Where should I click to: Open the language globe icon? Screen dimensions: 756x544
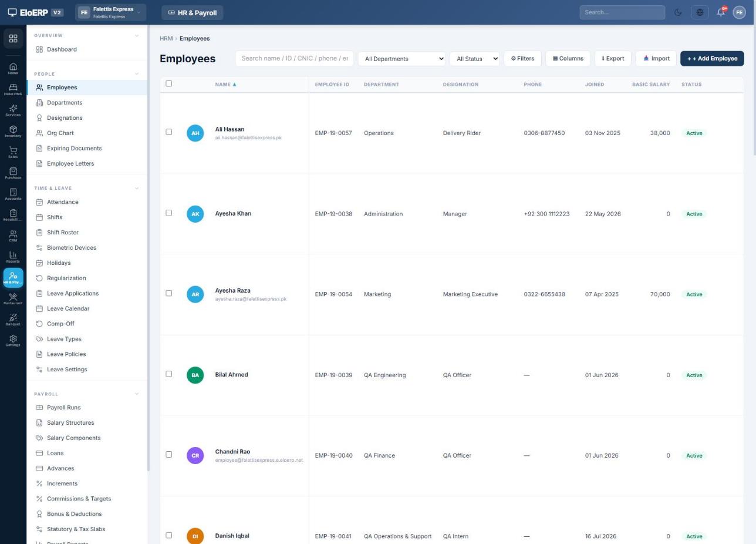[x=700, y=12]
